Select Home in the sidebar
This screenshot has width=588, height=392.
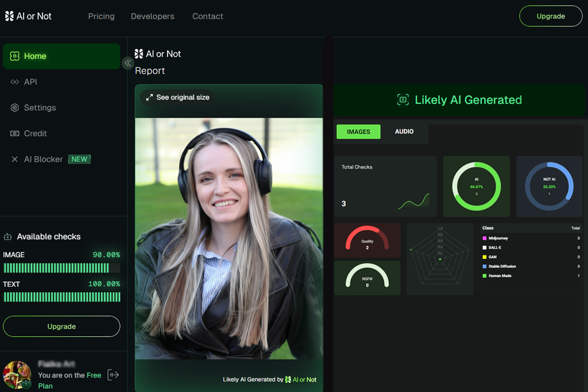tap(61, 56)
